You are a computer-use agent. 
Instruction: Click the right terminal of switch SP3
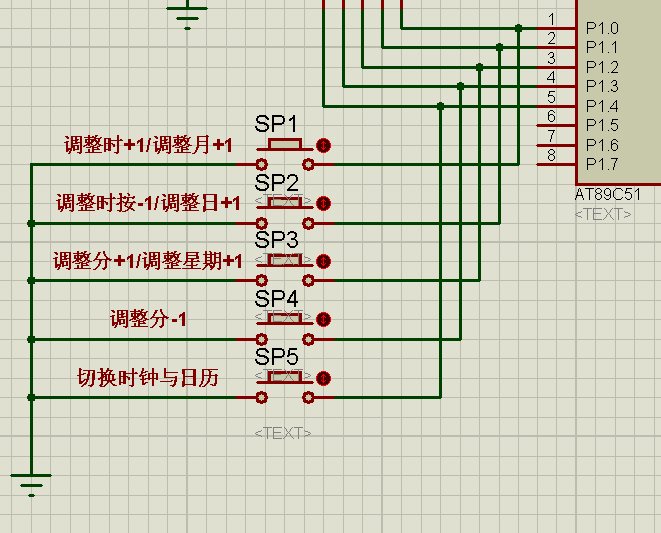click(x=309, y=280)
